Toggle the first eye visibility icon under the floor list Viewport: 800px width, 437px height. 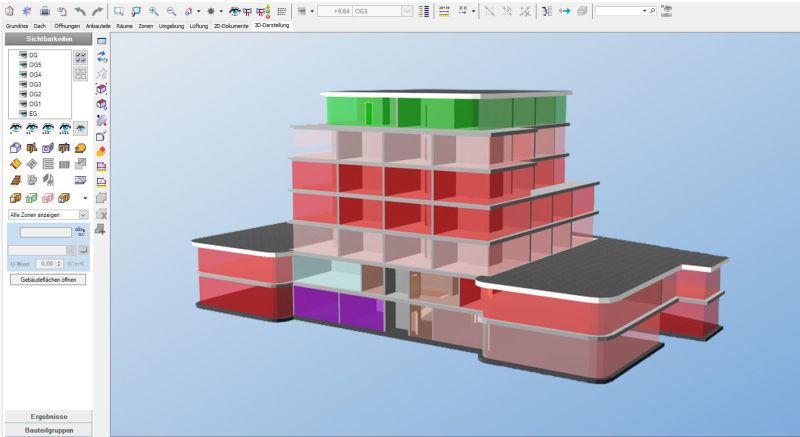coord(14,128)
